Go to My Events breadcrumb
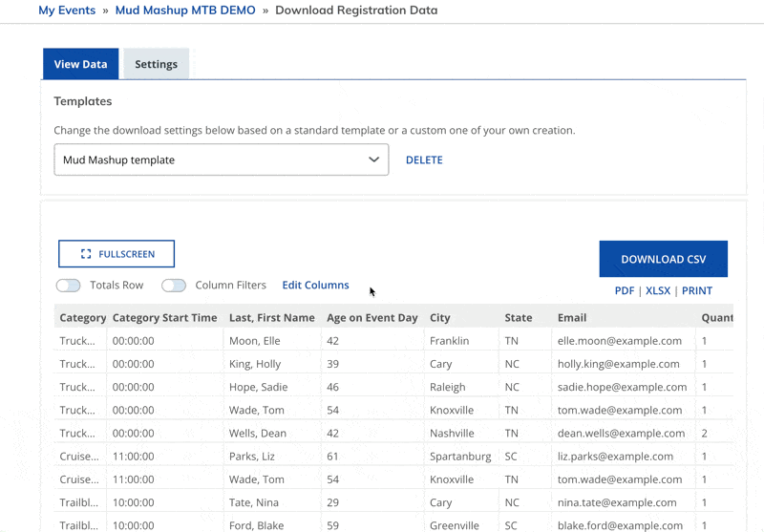The height and width of the screenshot is (532, 764). 67,11
